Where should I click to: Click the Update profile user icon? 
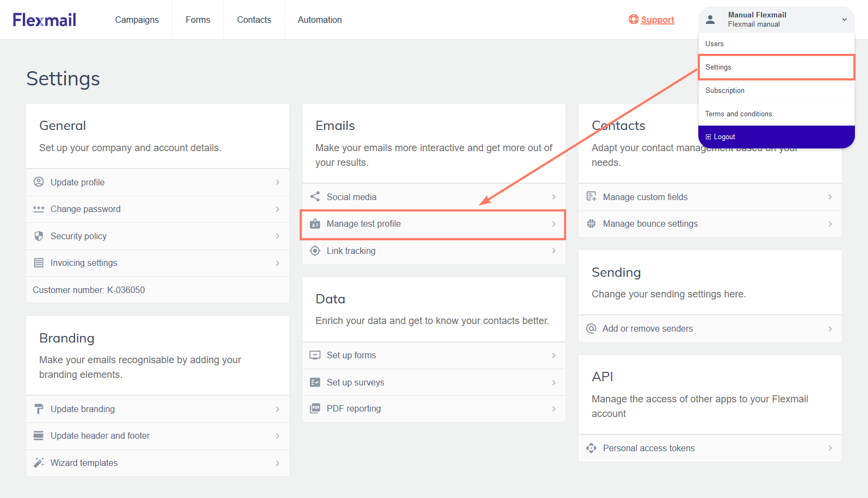(39, 182)
